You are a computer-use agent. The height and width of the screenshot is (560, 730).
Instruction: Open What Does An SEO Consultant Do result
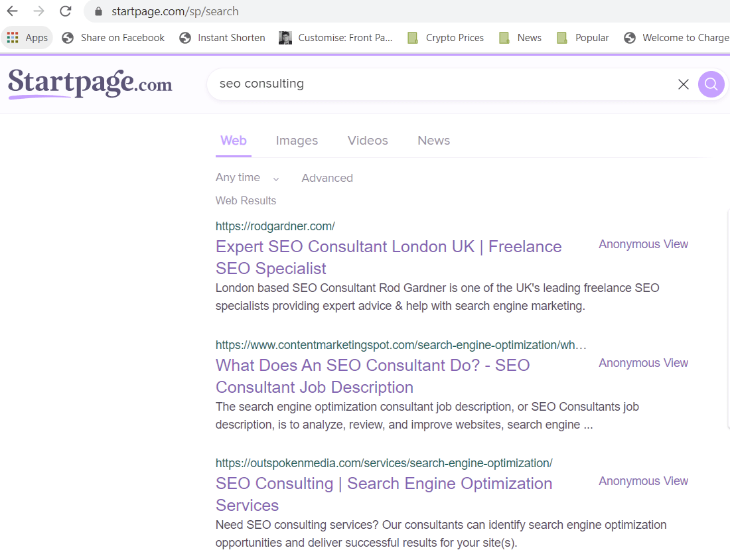[x=372, y=376]
